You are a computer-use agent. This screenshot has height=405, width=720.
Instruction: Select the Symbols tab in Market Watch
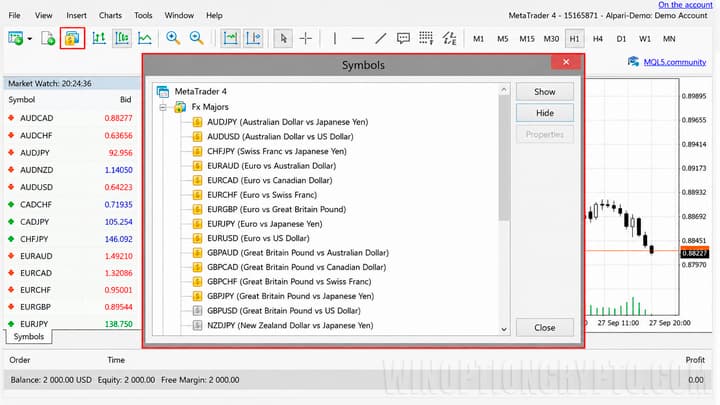pos(28,337)
